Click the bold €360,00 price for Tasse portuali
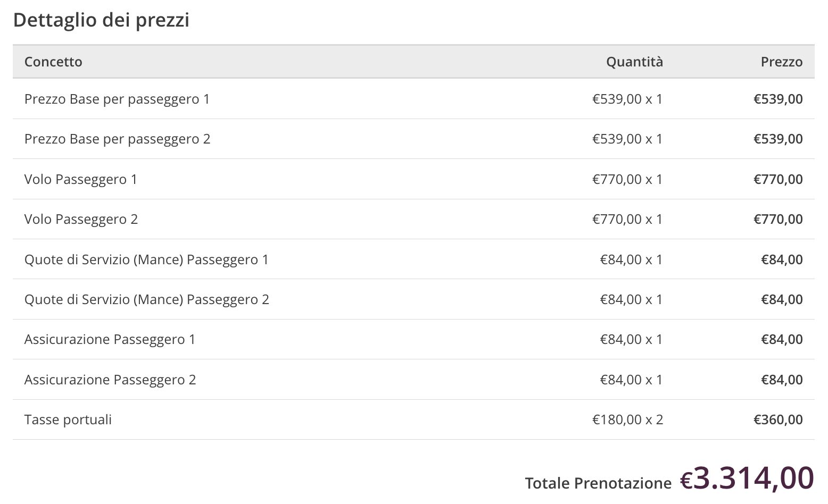 [777, 420]
